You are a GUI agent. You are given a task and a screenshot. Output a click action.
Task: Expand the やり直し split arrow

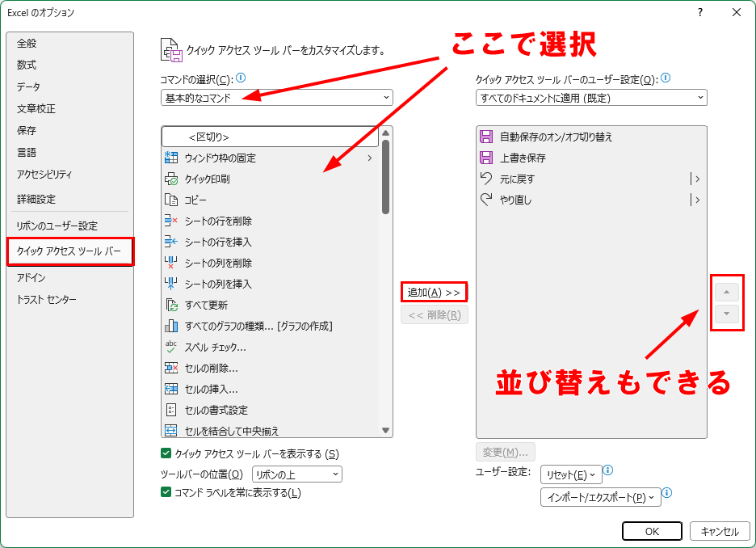[697, 200]
